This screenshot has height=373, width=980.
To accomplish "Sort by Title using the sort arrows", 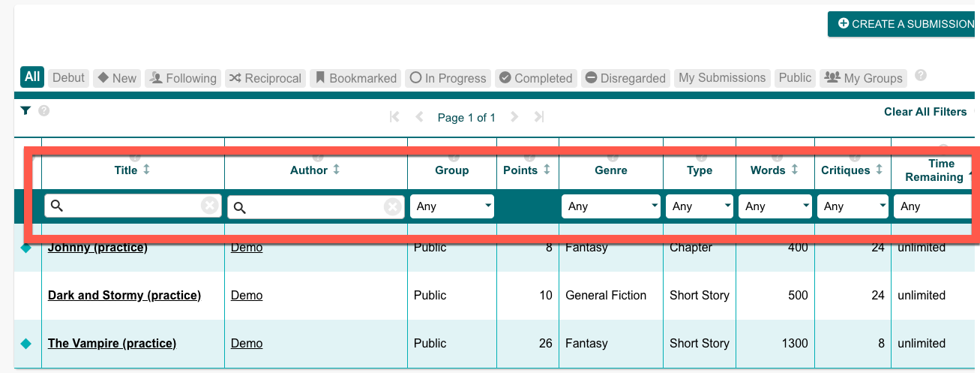I will pyautogui.click(x=146, y=170).
